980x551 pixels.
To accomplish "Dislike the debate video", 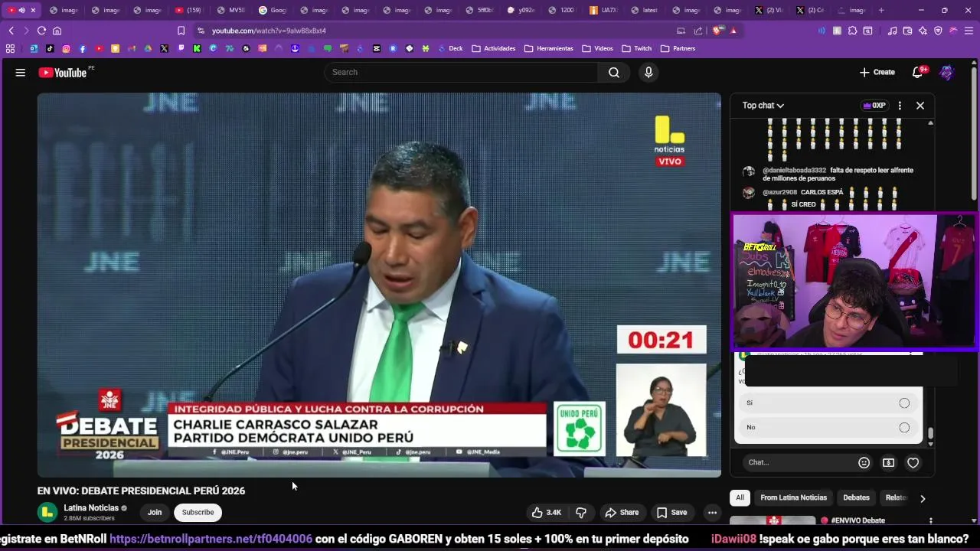I will 581,513.
